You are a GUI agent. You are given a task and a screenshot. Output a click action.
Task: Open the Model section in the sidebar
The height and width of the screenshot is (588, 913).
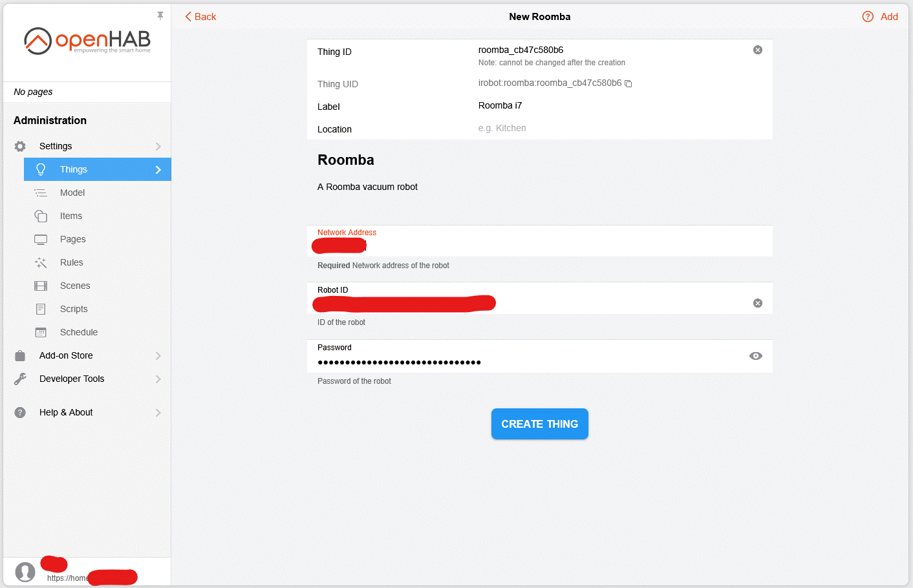click(x=72, y=193)
